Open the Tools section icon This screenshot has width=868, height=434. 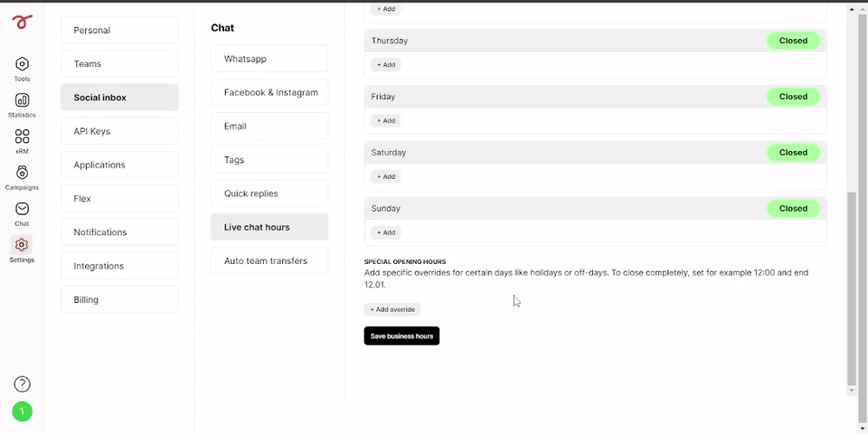(22, 64)
